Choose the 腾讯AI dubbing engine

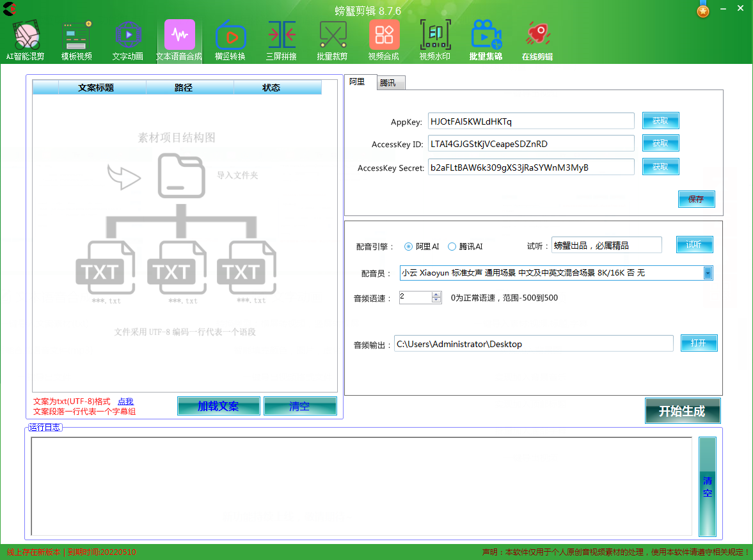(x=452, y=247)
